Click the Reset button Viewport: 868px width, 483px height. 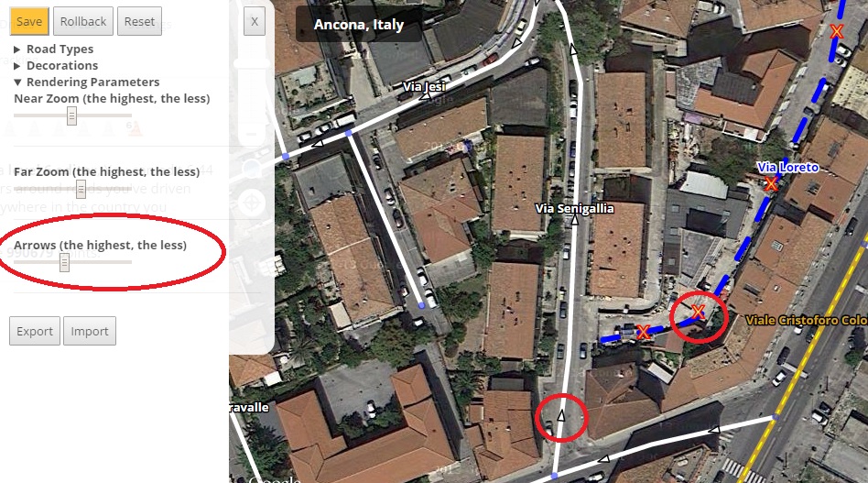pos(139,22)
